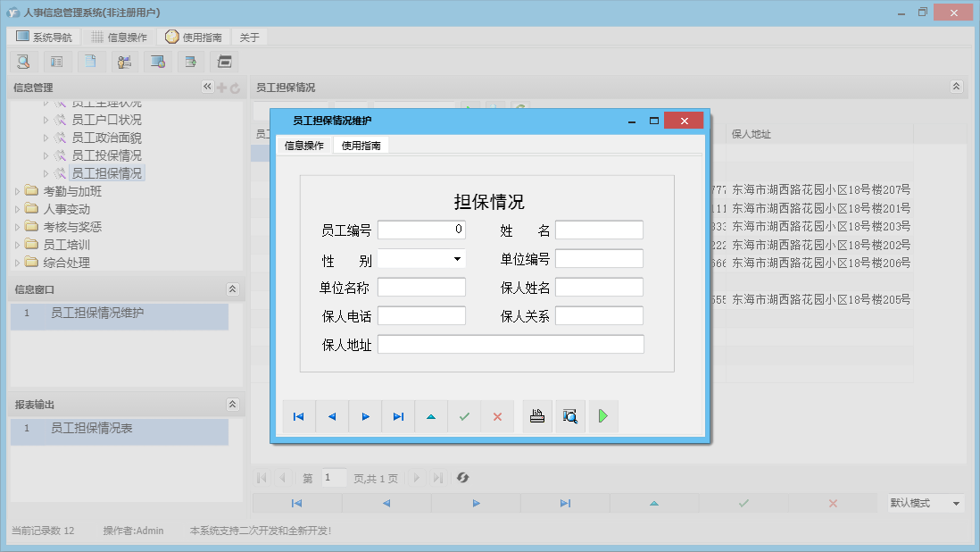Viewport: 980px width, 552px height.
Task: Cancel edits using the red X icon
Action: click(497, 415)
